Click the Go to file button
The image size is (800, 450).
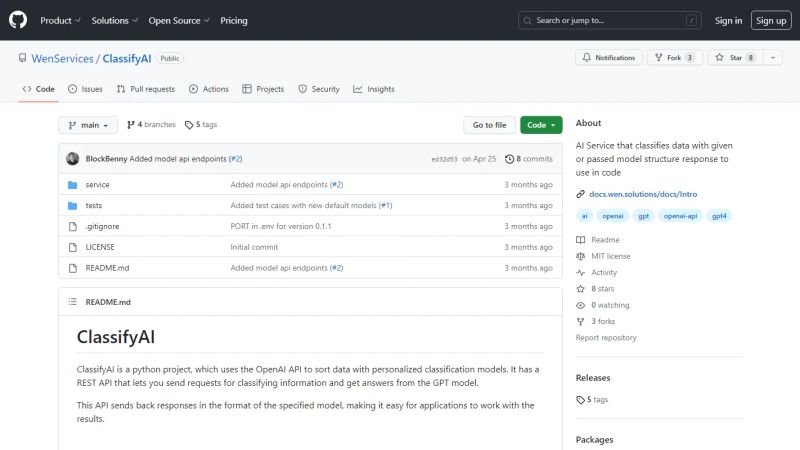(489, 125)
